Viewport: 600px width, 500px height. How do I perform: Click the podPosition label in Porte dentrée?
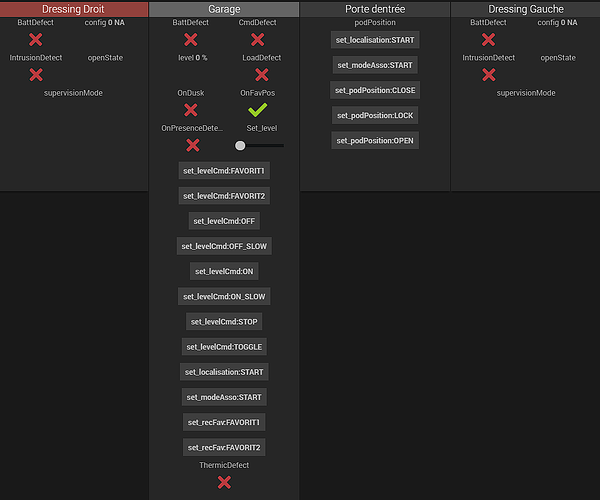tap(375, 23)
